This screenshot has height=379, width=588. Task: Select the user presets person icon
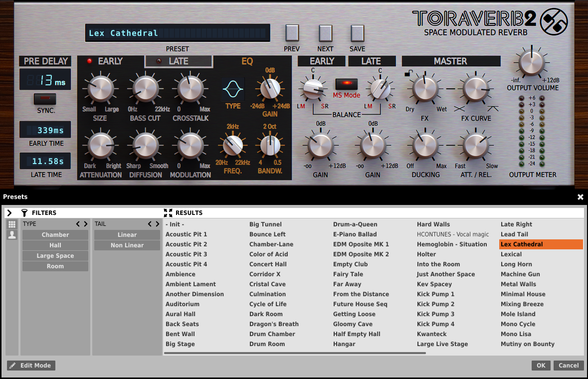tap(12, 235)
